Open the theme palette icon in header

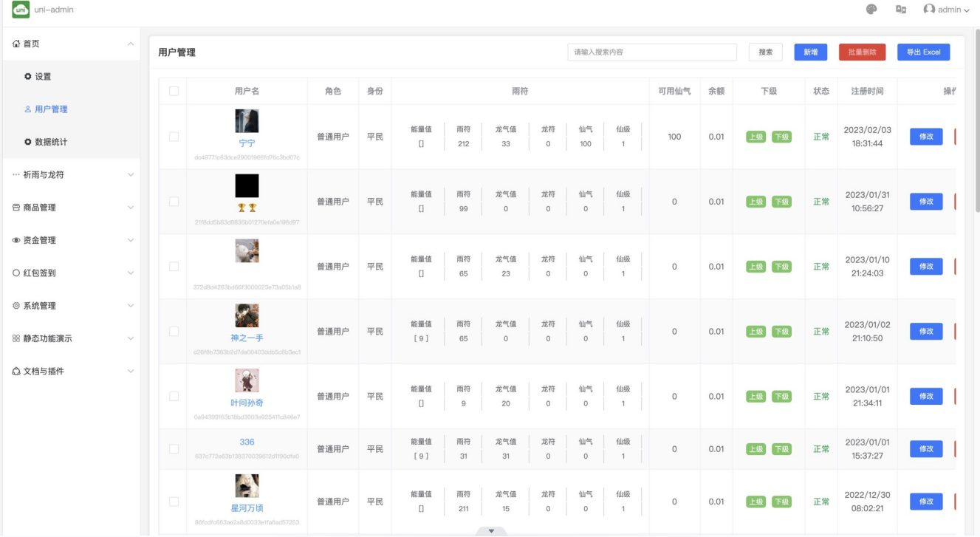coord(871,10)
